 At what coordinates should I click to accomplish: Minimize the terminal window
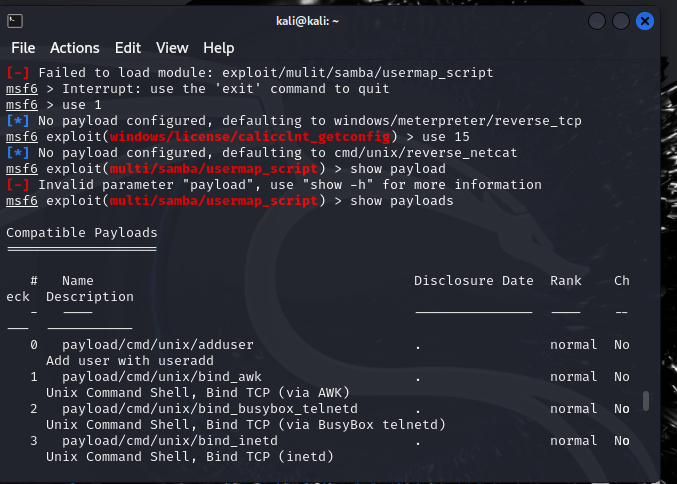click(597, 20)
